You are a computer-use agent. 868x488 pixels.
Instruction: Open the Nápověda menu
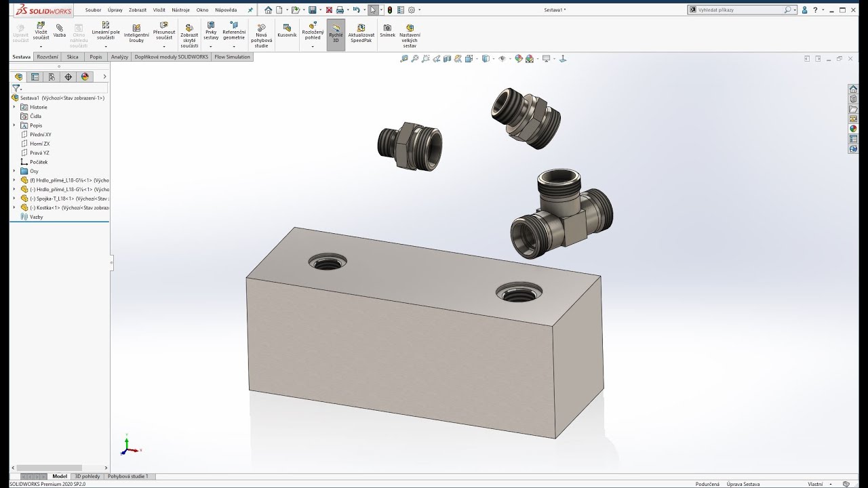226,10
